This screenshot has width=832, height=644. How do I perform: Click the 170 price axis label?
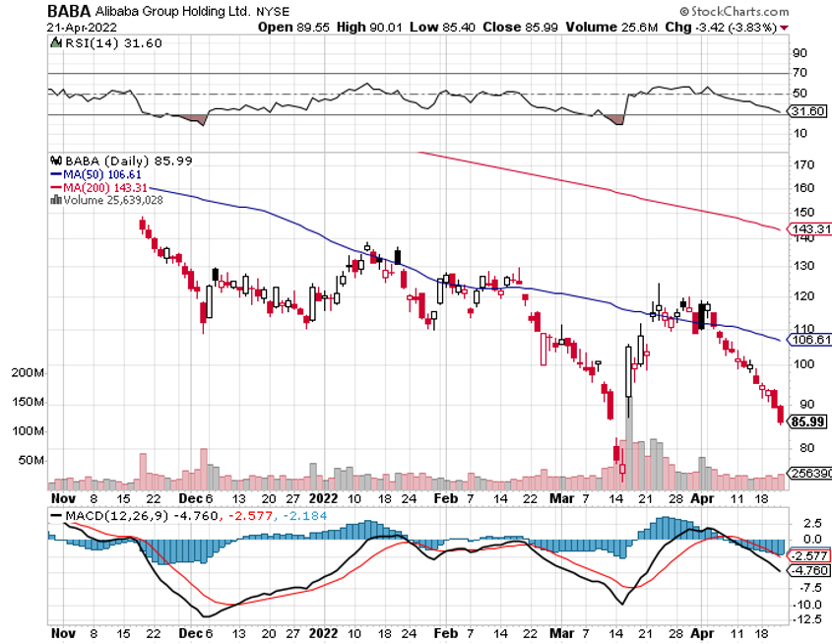pos(803,165)
